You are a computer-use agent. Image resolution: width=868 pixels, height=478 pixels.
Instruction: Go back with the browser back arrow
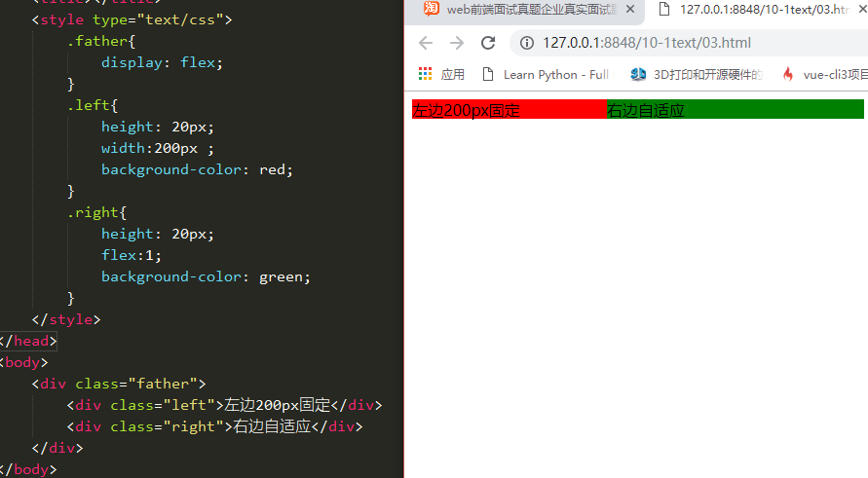(426, 43)
